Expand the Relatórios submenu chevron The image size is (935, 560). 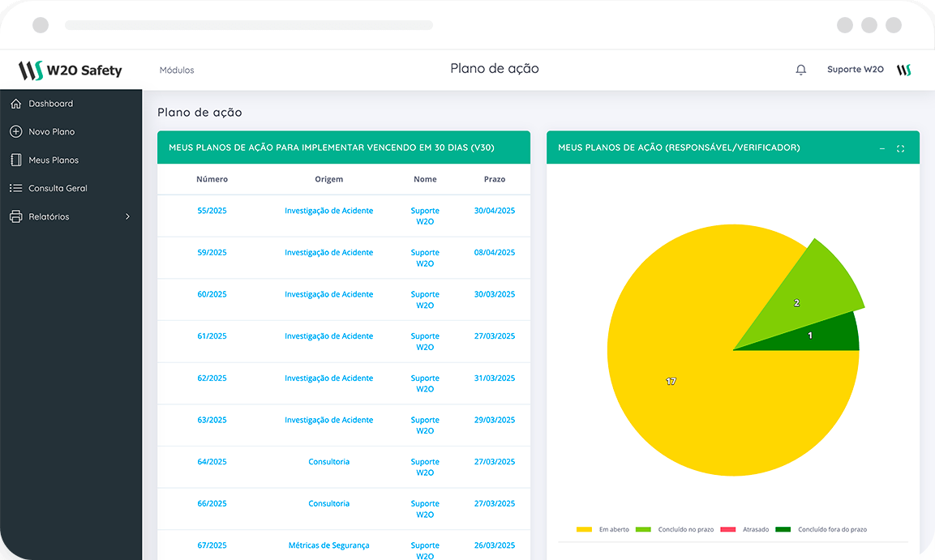(127, 216)
